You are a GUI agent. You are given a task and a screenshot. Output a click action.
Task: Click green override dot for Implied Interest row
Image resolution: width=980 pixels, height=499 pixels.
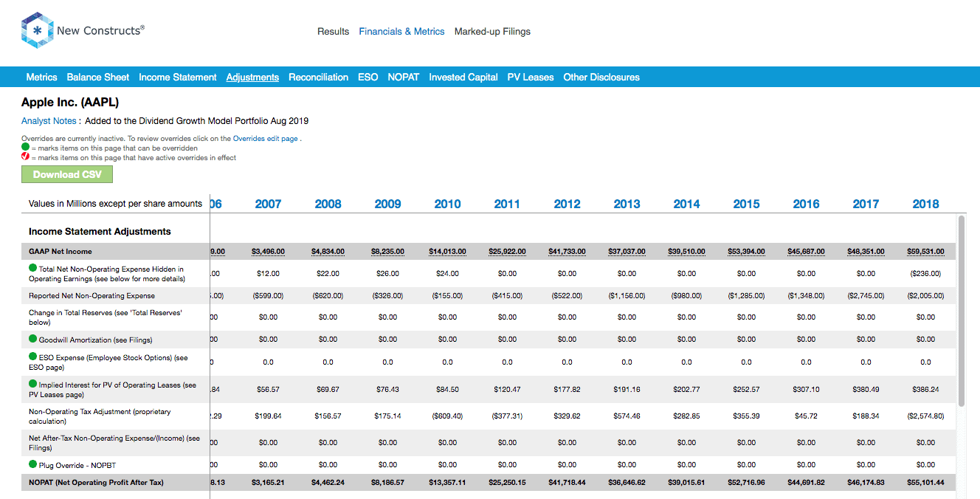[33, 385]
